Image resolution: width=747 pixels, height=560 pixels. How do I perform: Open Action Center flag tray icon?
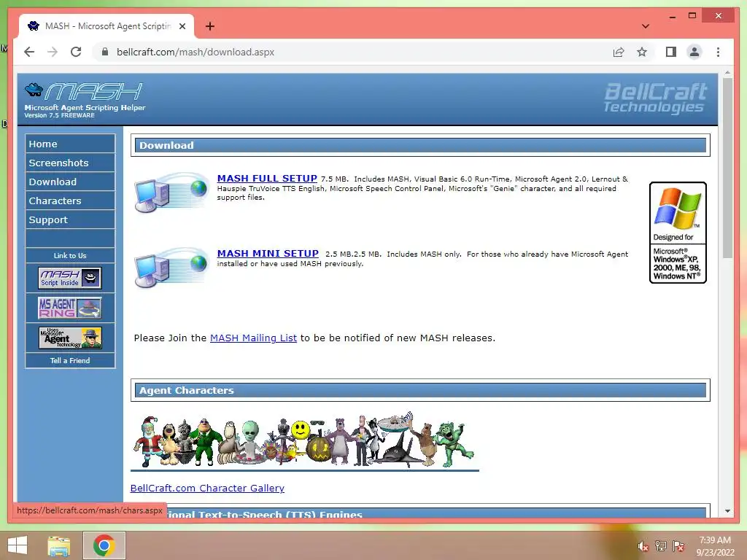point(678,546)
